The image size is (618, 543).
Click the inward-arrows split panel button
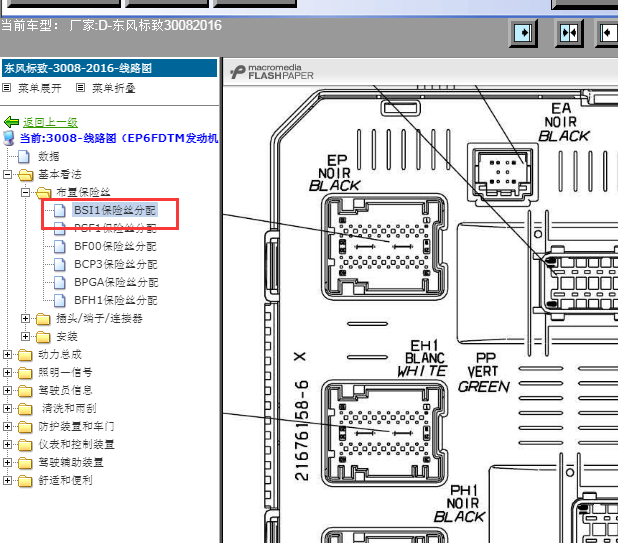point(569,33)
